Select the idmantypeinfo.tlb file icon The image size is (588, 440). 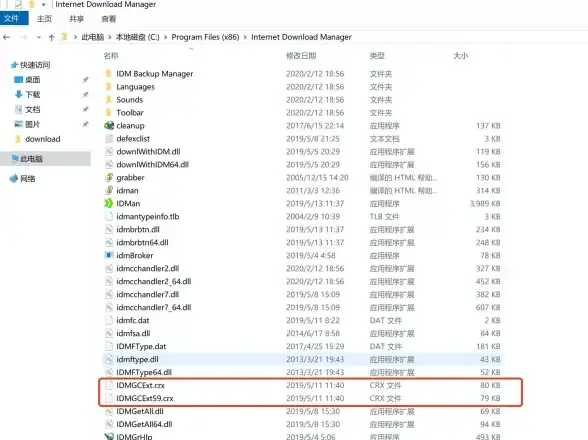(109, 216)
